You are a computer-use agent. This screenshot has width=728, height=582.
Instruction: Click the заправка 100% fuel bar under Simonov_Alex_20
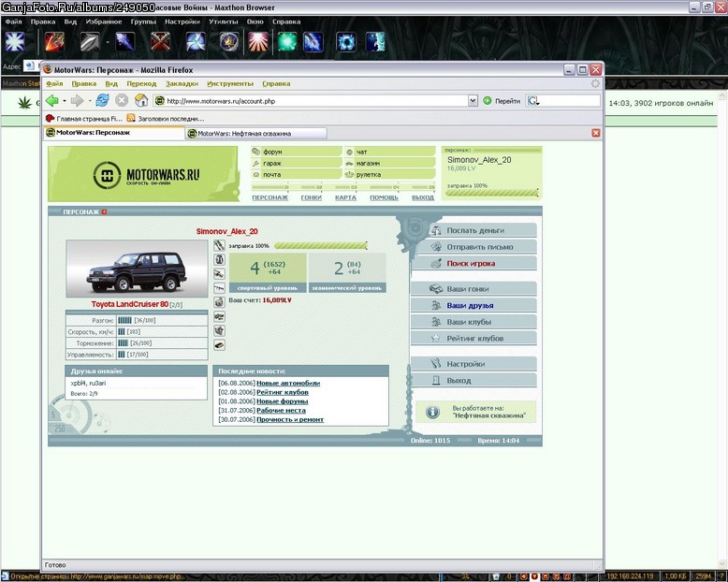coord(320,245)
